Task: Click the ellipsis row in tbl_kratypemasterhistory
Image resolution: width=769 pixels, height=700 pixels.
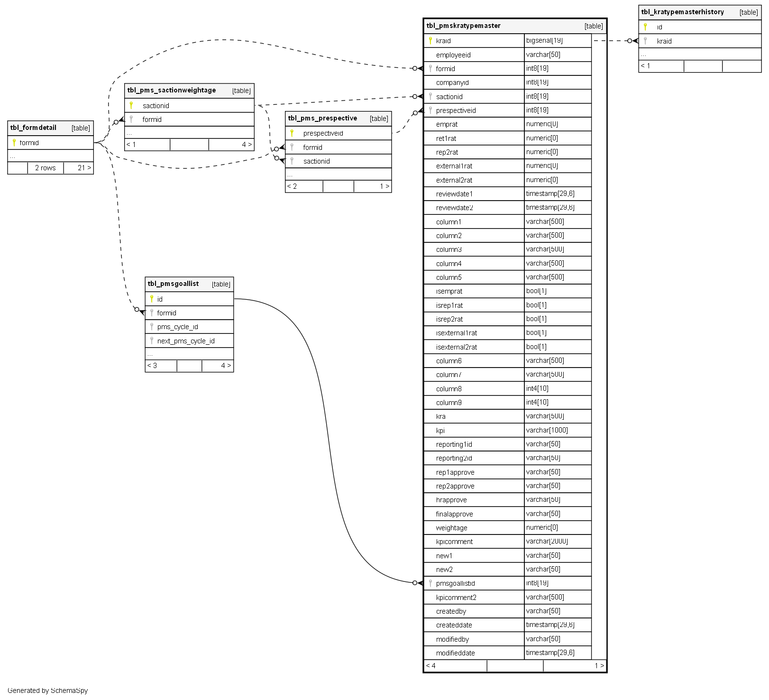Action: pos(699,55)
